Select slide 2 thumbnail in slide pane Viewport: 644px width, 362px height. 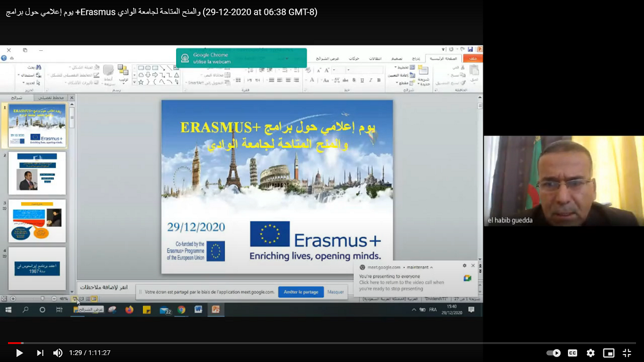pyautogui.click(x=37, y=173)
